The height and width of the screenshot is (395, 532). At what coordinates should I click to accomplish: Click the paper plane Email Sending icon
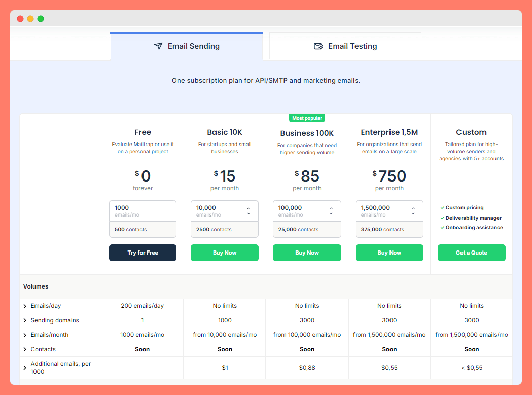point(158,46)
